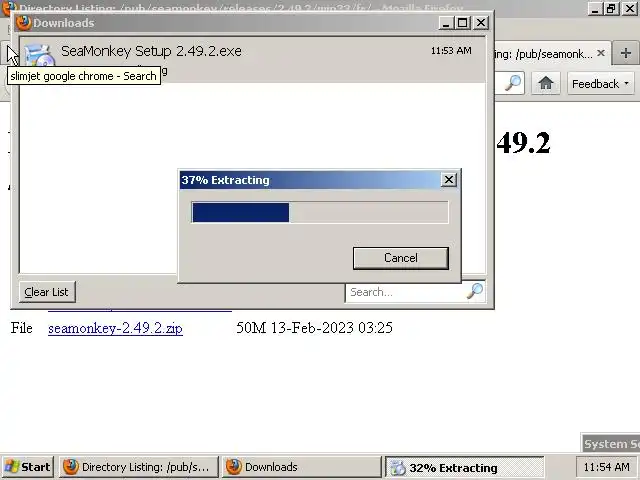Cancel the extraction in the 37% Extracting dialog
The width and height of the screenshot is (640, 480).
(x=400, y=258)
